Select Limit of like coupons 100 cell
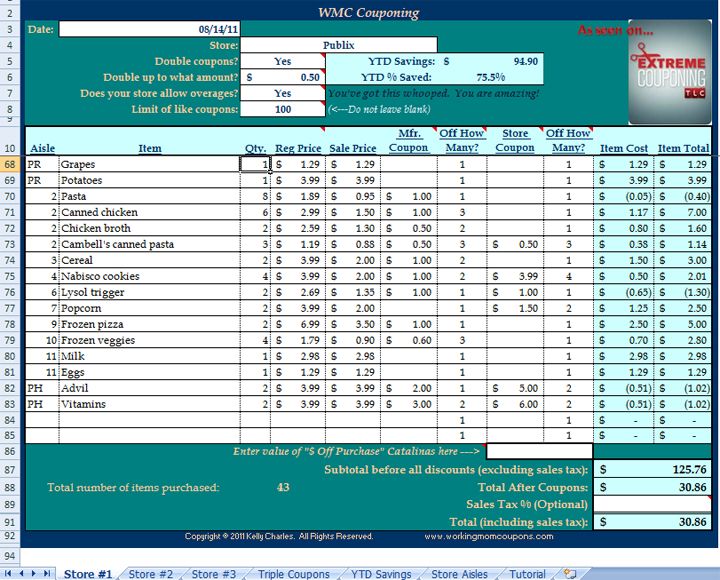The height and width of the screenshot is (580, 720). (282, 109)
